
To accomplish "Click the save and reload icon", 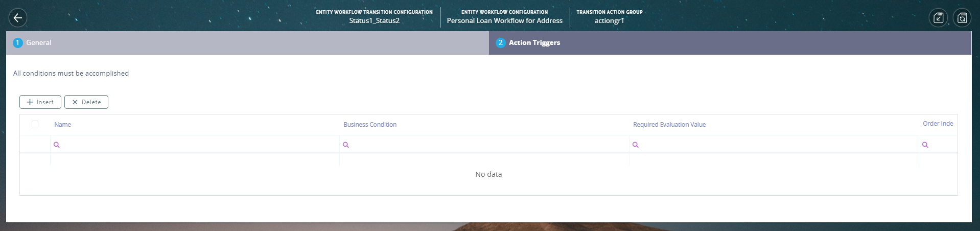I will click(962, 18).
